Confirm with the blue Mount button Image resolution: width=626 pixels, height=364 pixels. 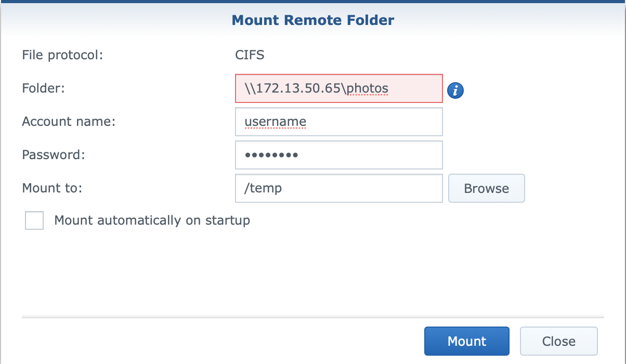point(467,341)
